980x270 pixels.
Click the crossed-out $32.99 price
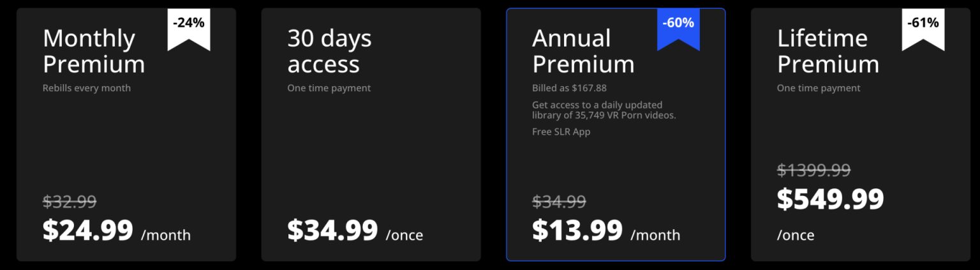pyautogui.click(x=70, y=202)
